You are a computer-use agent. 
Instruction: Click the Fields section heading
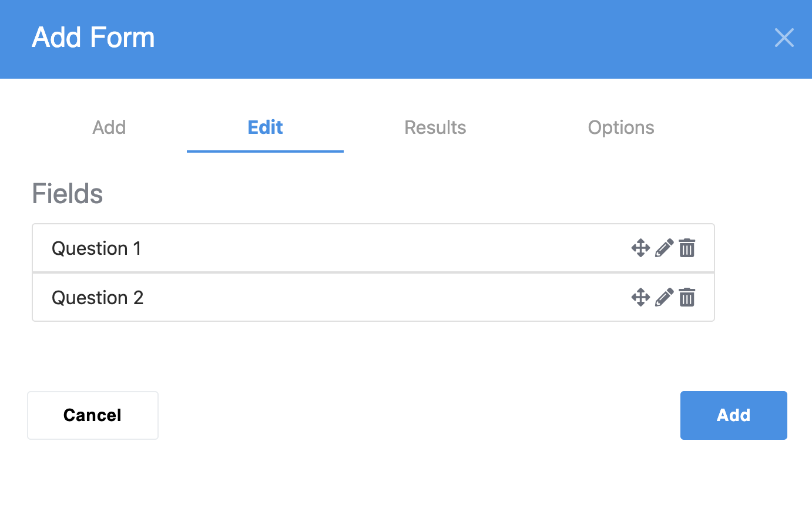point(68,194)
